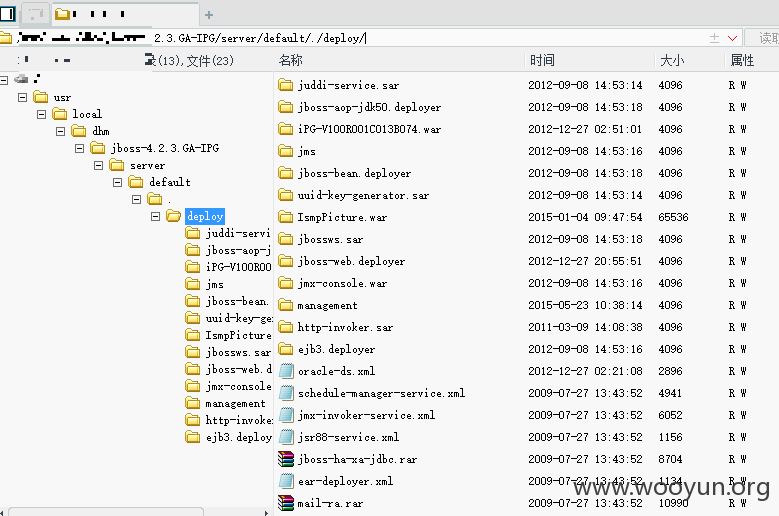Screen dimensions: 779x516
Task: Click the tree pane horizontal scrollbar
Action: (x=106, y=512)
